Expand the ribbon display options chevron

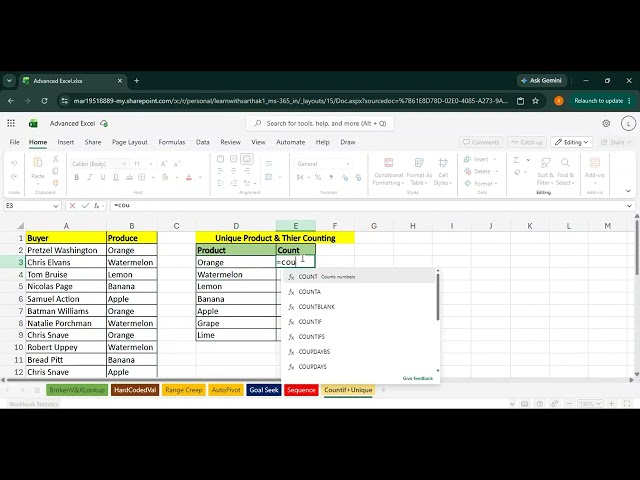pyautogui.click(x=629, y=191)
